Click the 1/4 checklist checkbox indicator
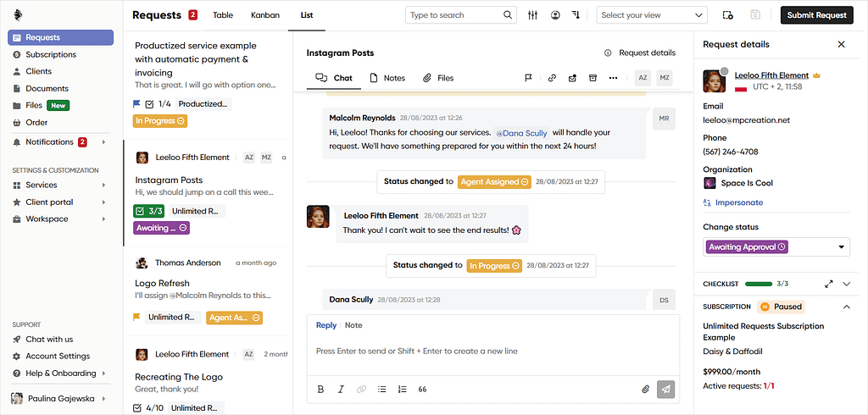This screenshot has width=868, height=415. click(158, 103)
